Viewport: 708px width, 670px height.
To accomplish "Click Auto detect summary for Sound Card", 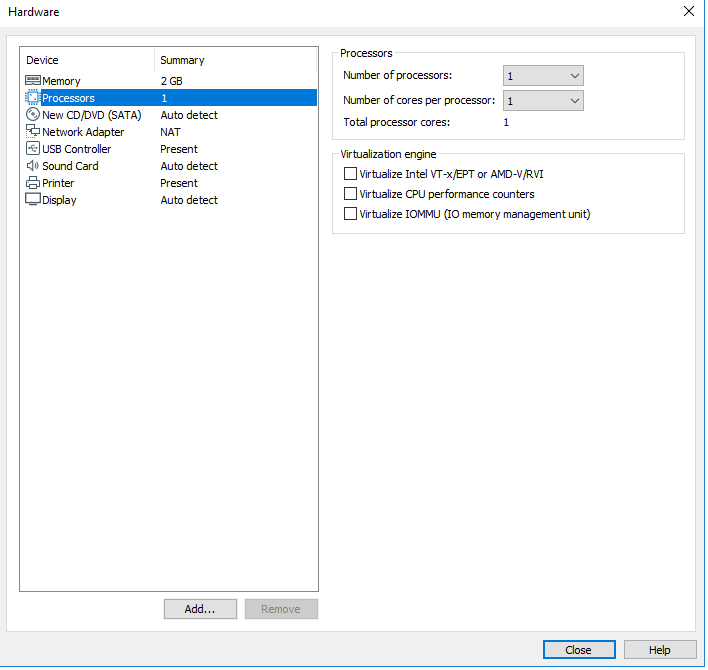I will click(x=189, y=166).
